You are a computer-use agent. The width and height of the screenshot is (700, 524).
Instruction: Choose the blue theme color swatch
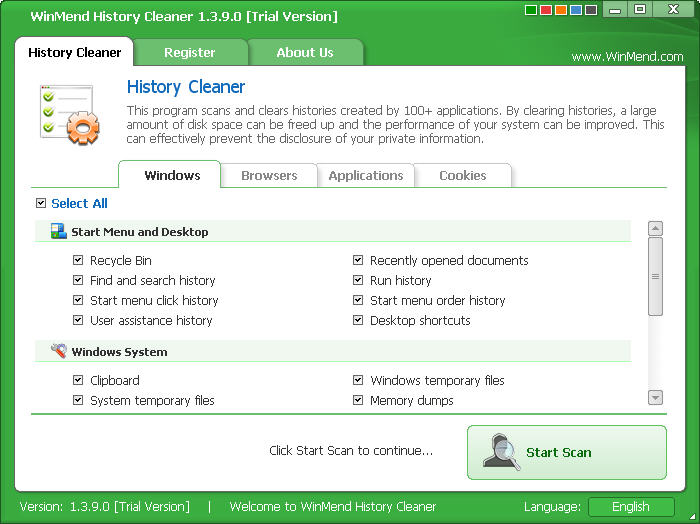click(x=576, y=10)
